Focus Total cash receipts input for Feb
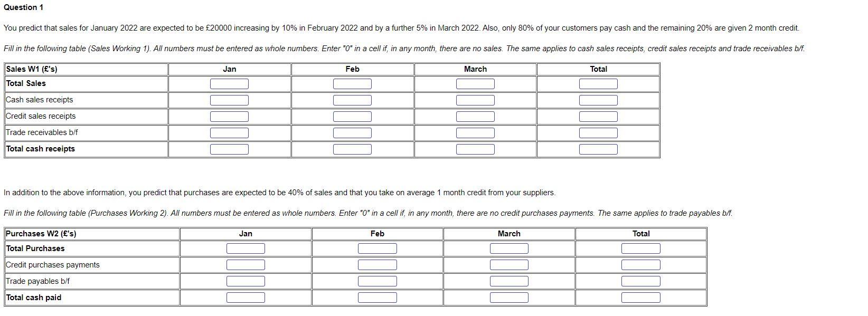This screenshot has width=868, height=316. (352, 149)
